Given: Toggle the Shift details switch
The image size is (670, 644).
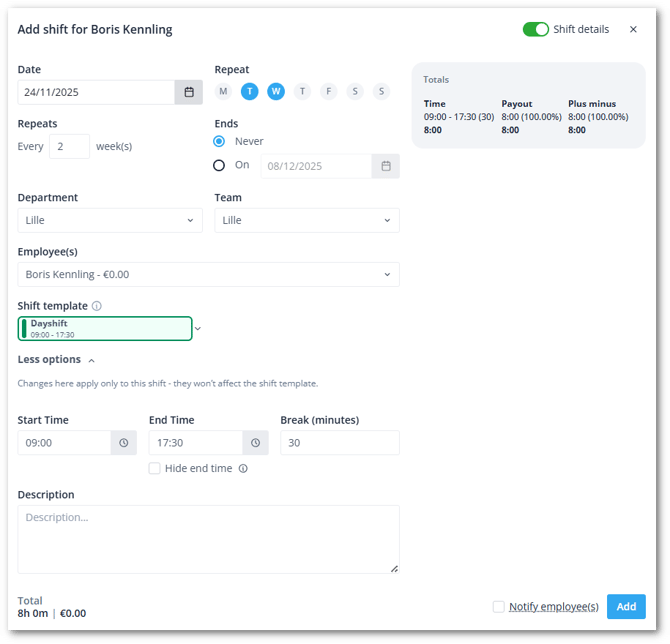Looking at the screenshot, I should point(535,30).
